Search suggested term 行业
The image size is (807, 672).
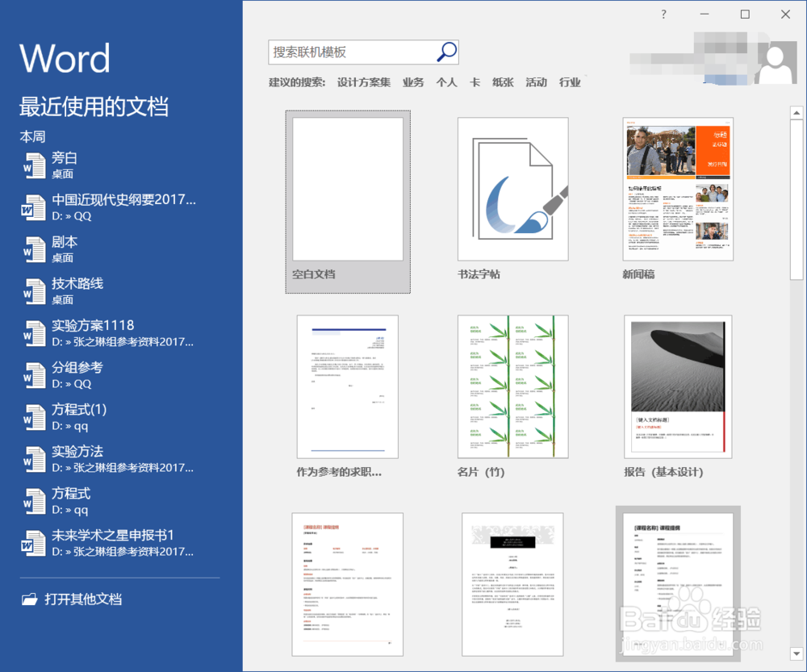point(570,82)
